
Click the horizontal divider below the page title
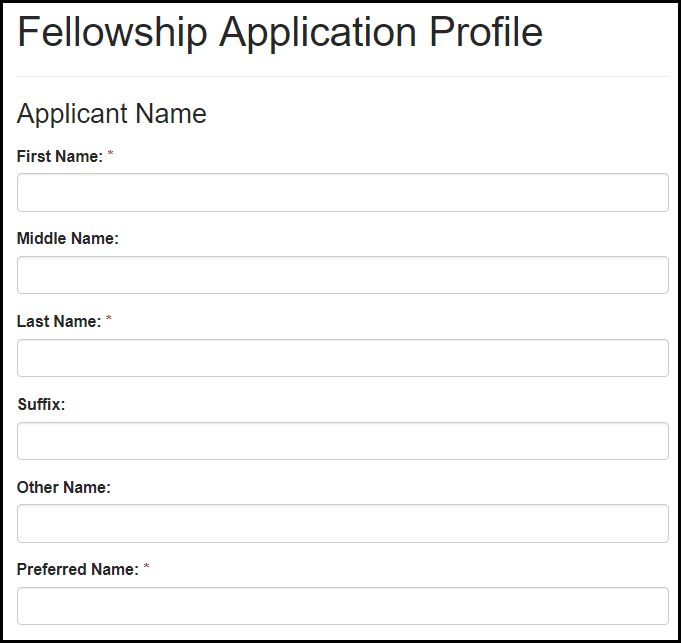pos(342,77)
